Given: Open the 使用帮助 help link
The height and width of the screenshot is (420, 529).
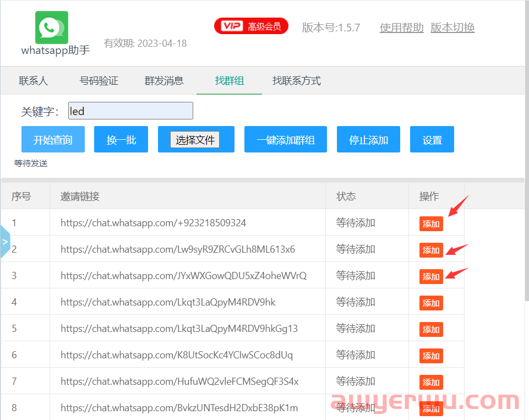Looking at the screenshot, I should click(401, 28).
